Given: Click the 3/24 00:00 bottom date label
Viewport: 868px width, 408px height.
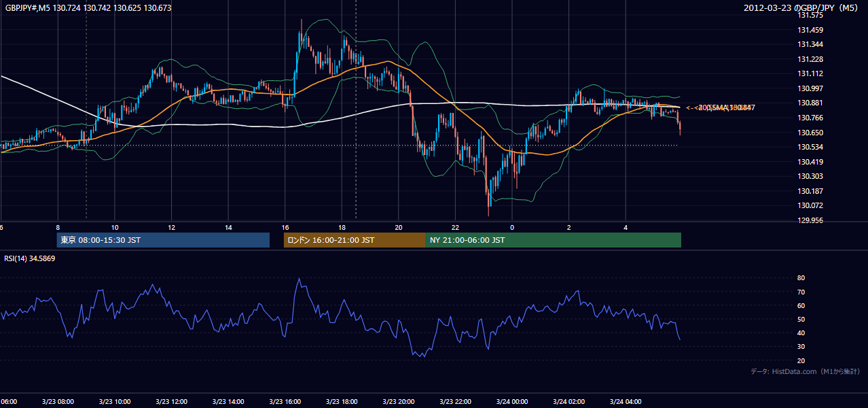Looking at the screenshot, I should coord(511,401).
